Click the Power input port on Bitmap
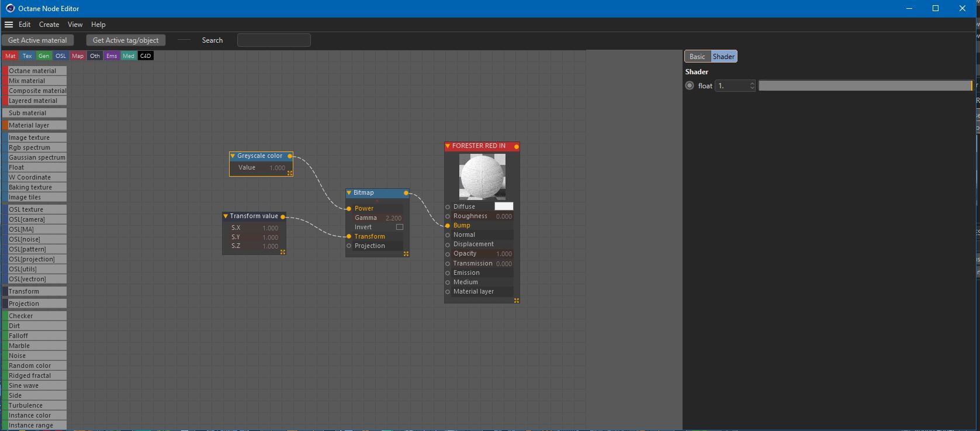 click(x=349, y=209)
